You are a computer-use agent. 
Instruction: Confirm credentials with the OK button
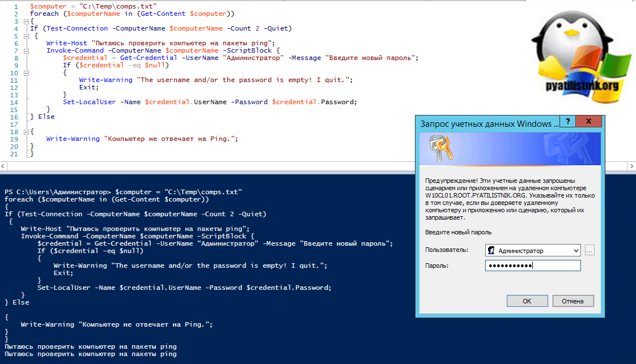(x=527, y=301)
